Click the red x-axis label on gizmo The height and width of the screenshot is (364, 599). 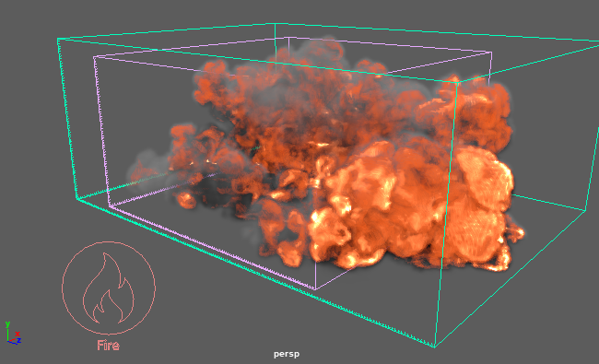click(x=18, y=334)
